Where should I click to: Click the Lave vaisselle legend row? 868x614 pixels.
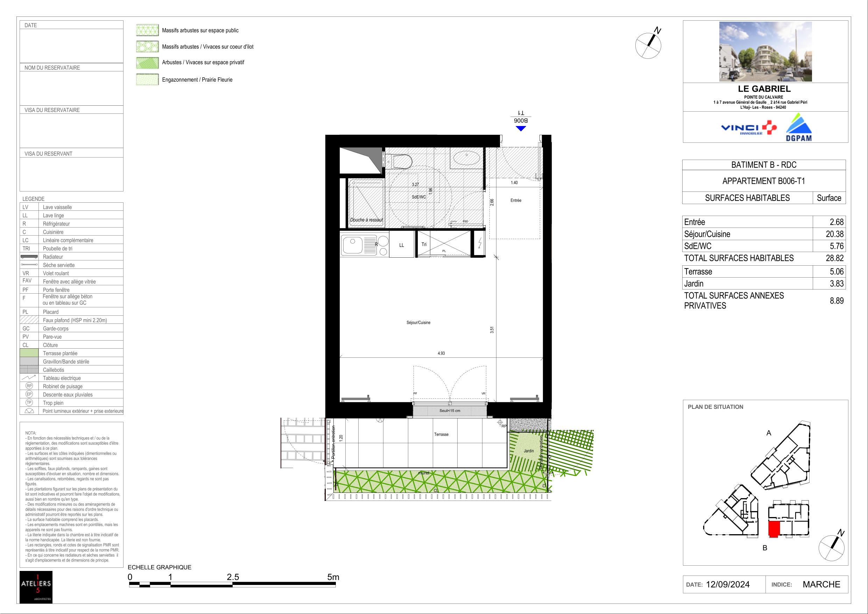coord(71,207)
